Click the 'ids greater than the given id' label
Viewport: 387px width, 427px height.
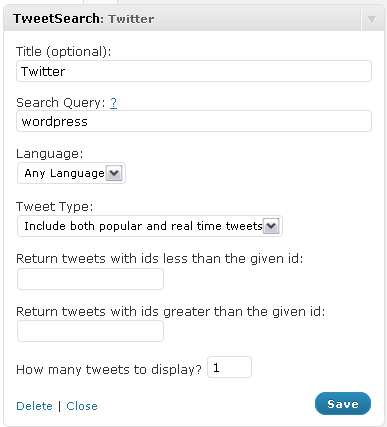point(170,312)
